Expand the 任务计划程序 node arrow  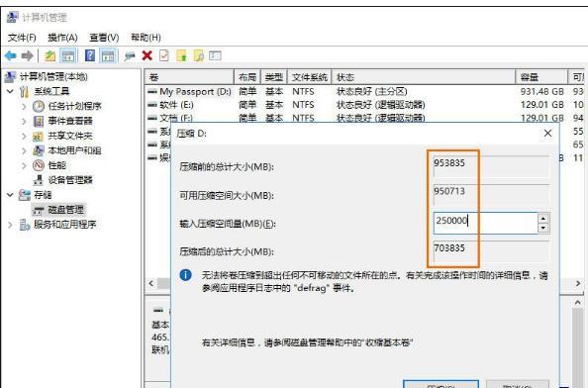click(24, 107)
